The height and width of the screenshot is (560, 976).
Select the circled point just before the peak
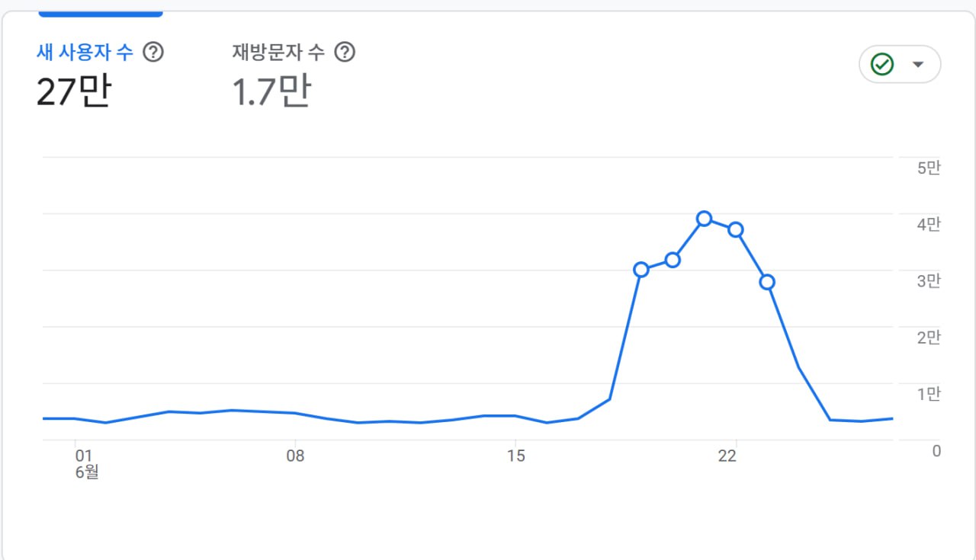pyautogui.click(x=673, y=260)
